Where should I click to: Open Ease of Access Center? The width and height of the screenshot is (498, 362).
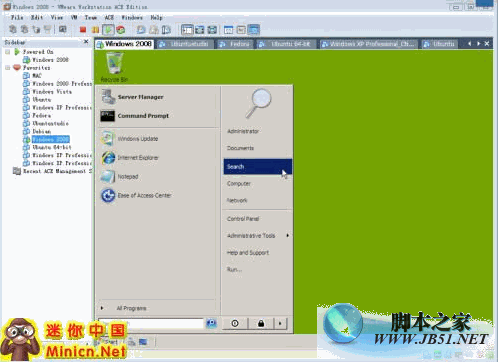[136, 195]
